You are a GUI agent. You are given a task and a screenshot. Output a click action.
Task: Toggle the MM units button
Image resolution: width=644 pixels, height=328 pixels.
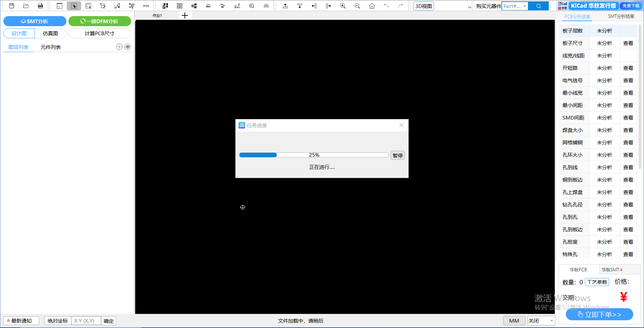pos(514,321)
